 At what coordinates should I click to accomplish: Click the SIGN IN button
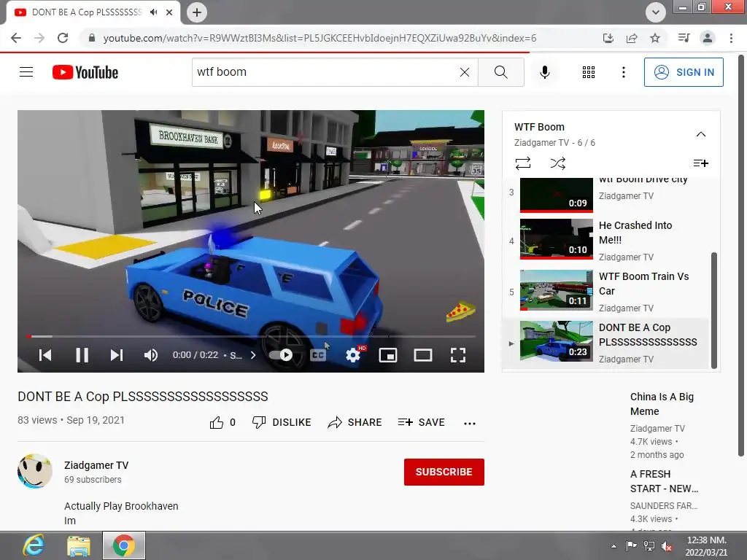click(x=684, y=72)
